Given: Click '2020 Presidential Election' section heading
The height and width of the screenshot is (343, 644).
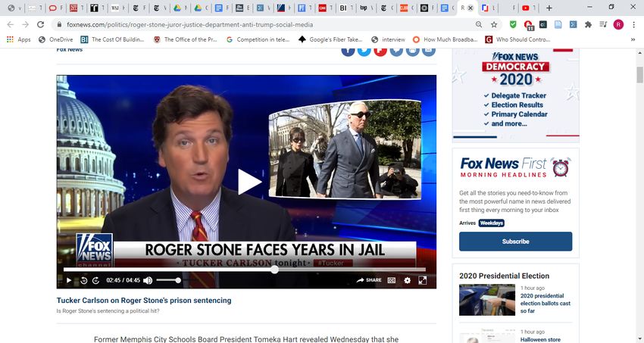Looking at the screenshot, I should [x=505, y=276].
